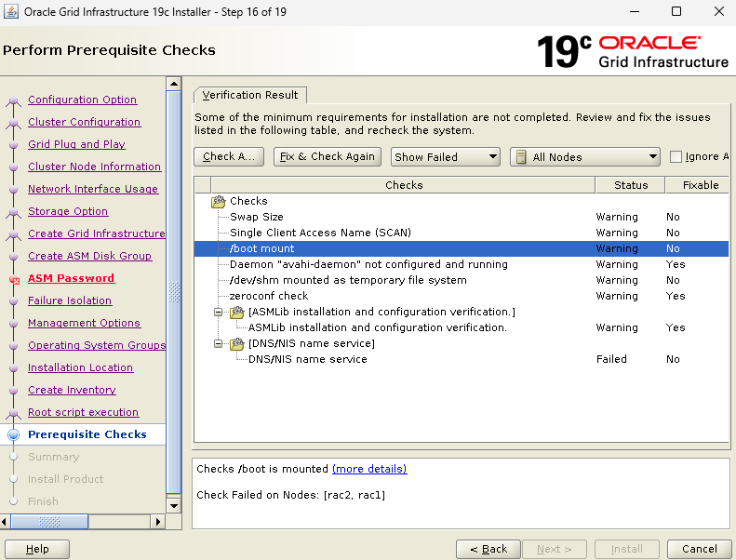
Task: Select the /dev/shm mounted check row
Action: pos(462,280)
